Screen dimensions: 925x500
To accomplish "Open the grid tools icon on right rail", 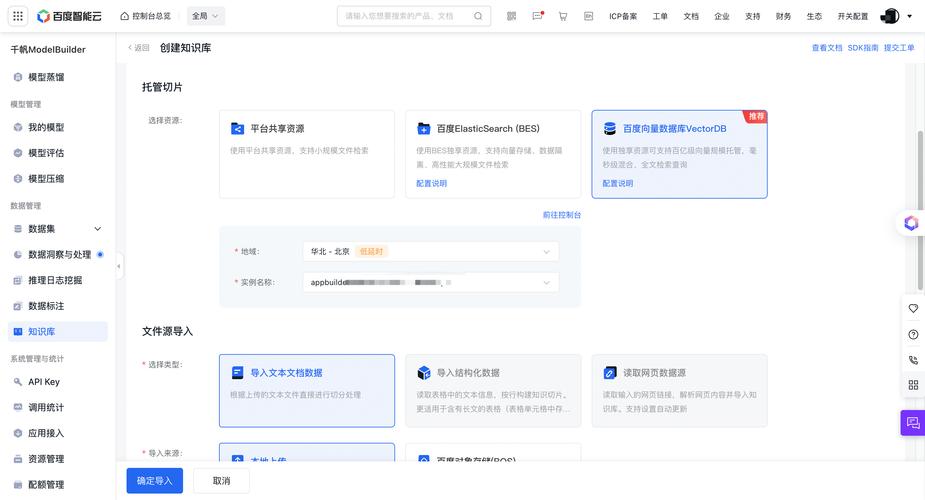I will click(x=913, y=385).
